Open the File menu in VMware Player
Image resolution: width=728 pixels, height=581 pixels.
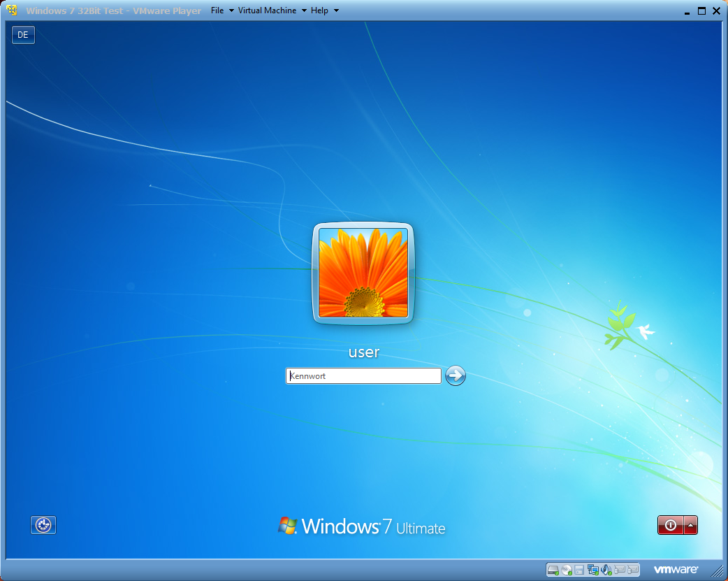click(222, 10)
